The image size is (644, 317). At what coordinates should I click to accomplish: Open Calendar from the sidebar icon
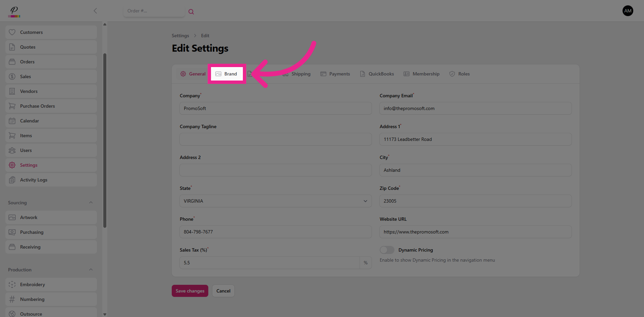tap(12, 121)
